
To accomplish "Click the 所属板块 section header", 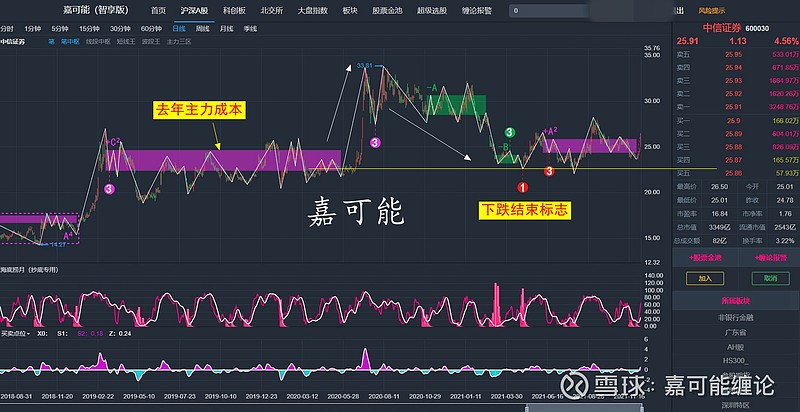I will 735,300.
